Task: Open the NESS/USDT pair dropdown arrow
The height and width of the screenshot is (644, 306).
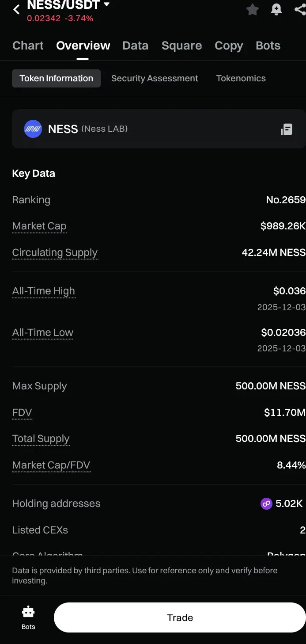Action: [x=106, y=5]
